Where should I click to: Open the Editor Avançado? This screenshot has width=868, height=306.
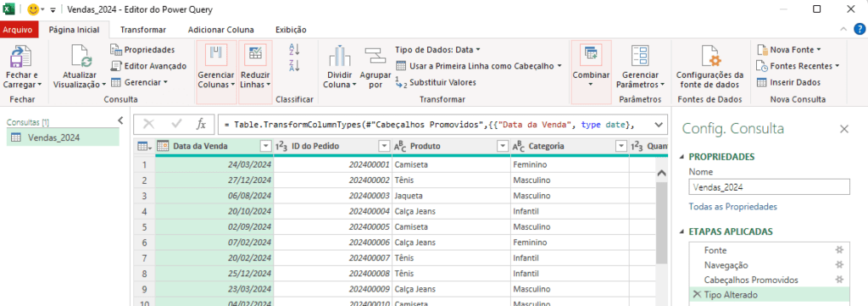[148, 66]
